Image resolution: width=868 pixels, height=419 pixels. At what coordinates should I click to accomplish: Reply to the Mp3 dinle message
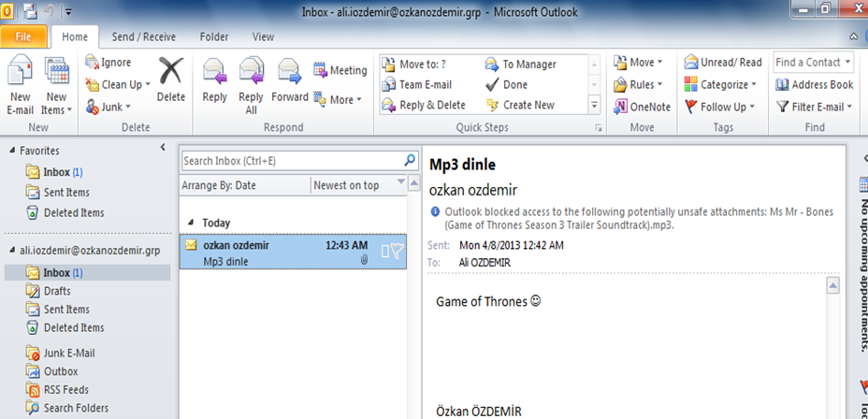pyautogui.click(x=215, y=80)
